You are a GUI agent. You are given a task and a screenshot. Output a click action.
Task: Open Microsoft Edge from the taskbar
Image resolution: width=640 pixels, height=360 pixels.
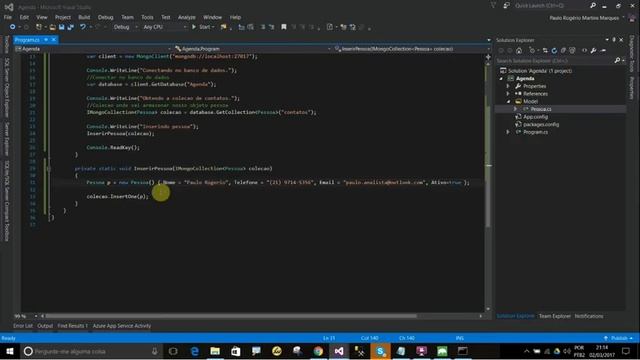click(x=195, y=351)
